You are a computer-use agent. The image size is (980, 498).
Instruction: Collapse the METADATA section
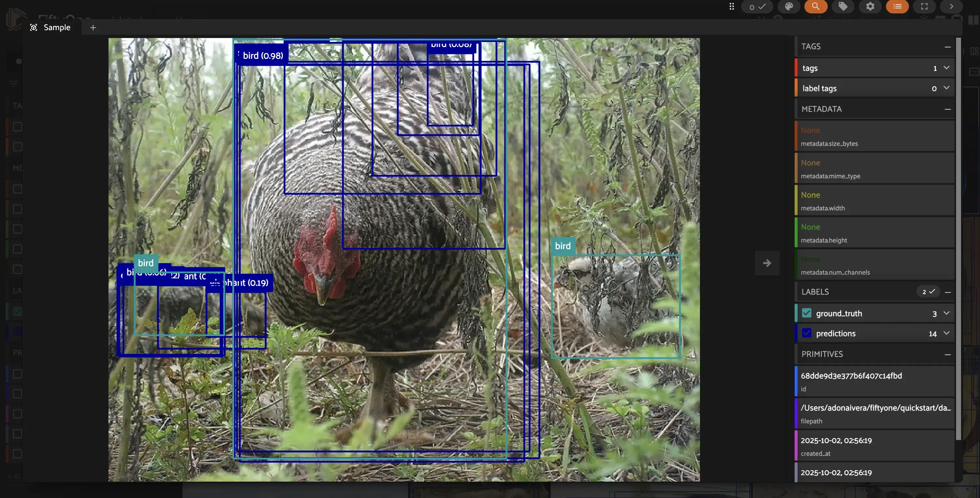tap(947, 109)
